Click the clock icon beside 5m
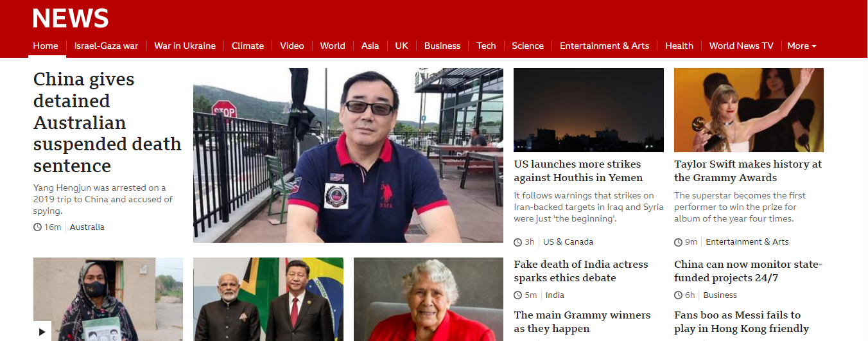The image size is (868, 341). coord(517,295)
